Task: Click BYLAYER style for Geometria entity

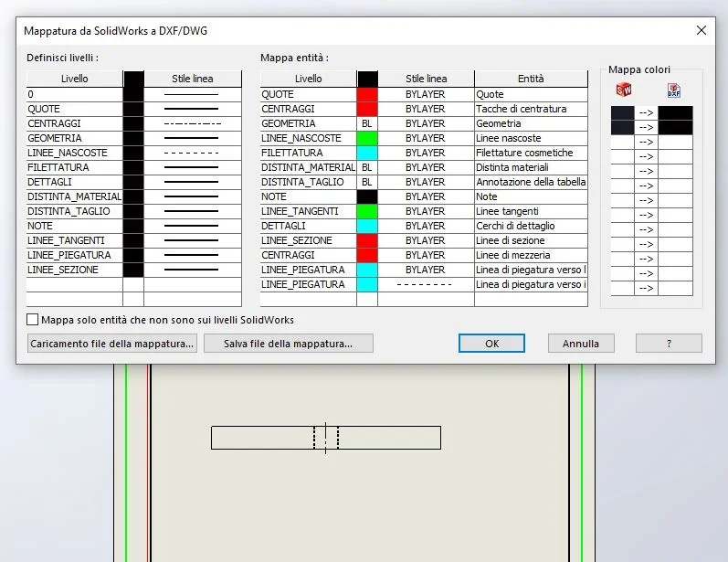Action: (x=426, y=123)
